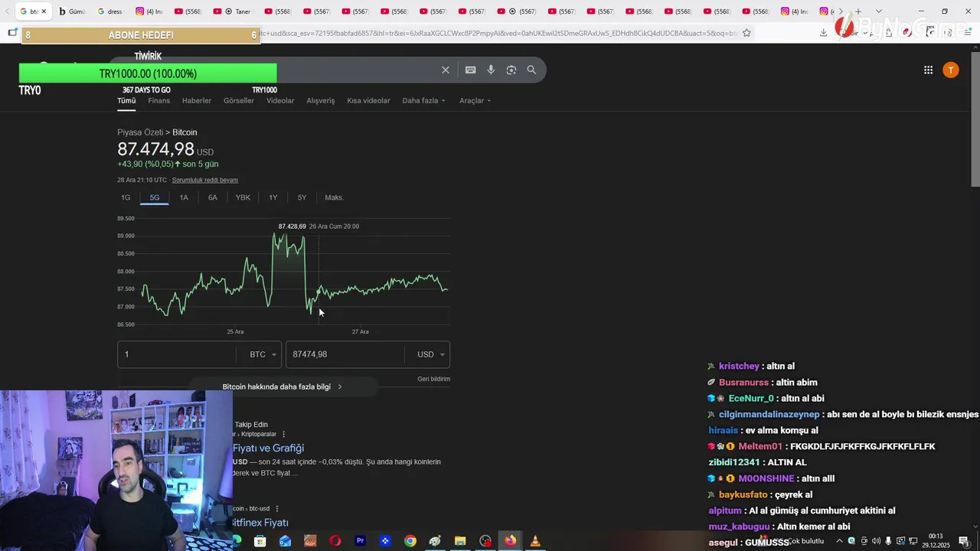This screenshot has height=551, width=980.
Task: Switch to the Kısa videolar tab
Action: tap(368, 100)
